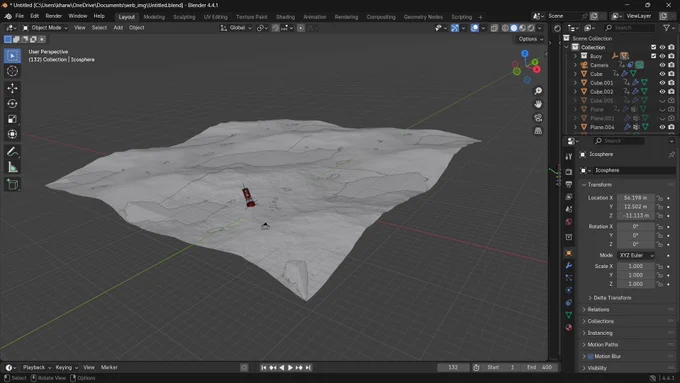Open the Tool properties tab
This screenshot has height=383, width=680.
[x=569, y=157]
